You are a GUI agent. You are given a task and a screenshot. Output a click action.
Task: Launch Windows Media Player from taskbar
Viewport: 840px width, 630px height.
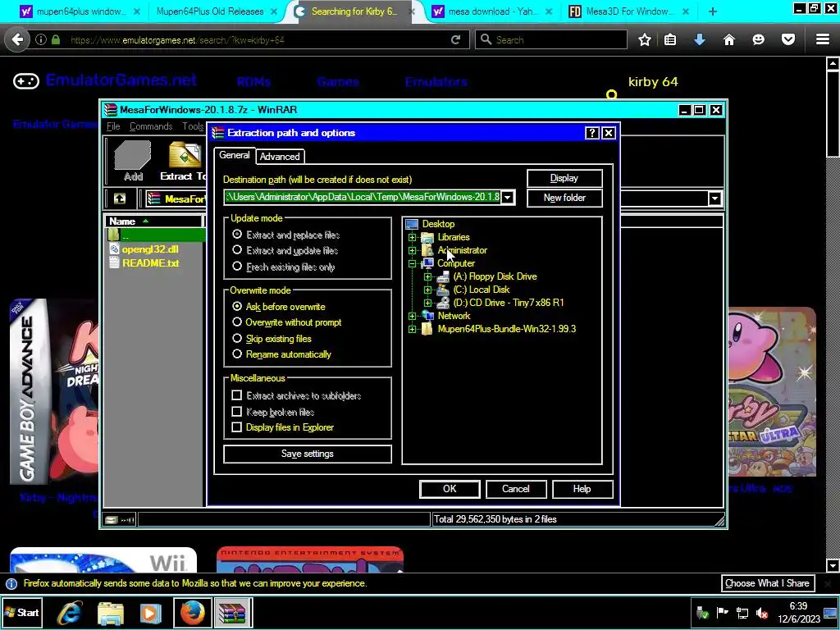point(151,613)
